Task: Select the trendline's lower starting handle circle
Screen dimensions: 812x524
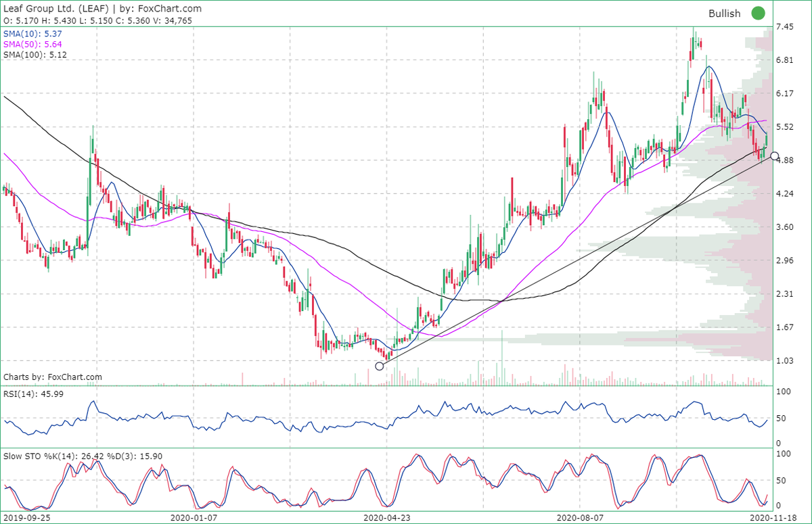Action: (x=379, y=366)
